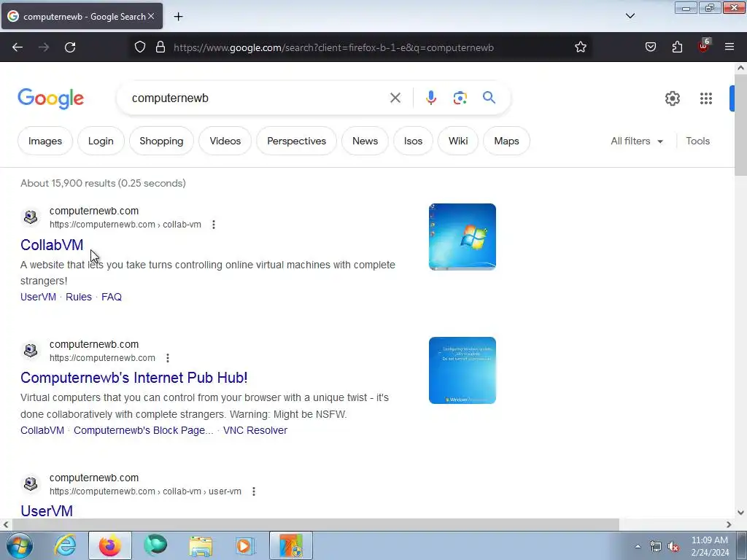Follow the FAQ sitelink
747x560 pixels.
click(112, 297)
